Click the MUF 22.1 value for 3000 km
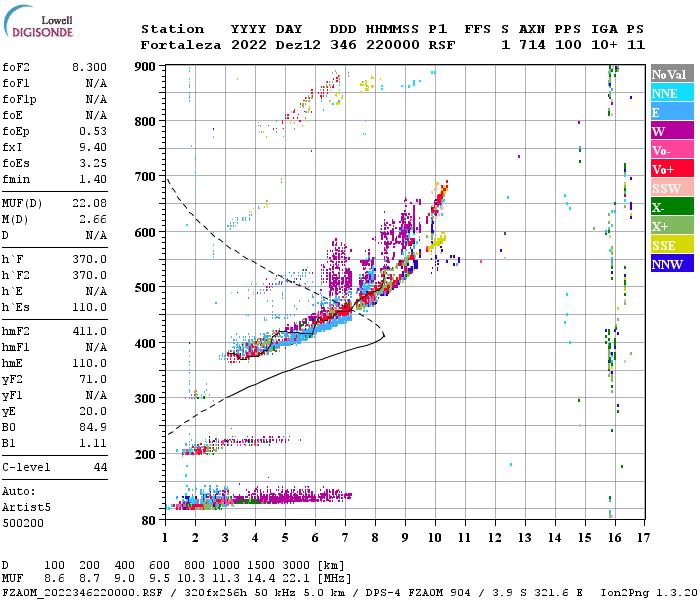The height and width of the screenshot is (600, 700). (x=296, y=579)
